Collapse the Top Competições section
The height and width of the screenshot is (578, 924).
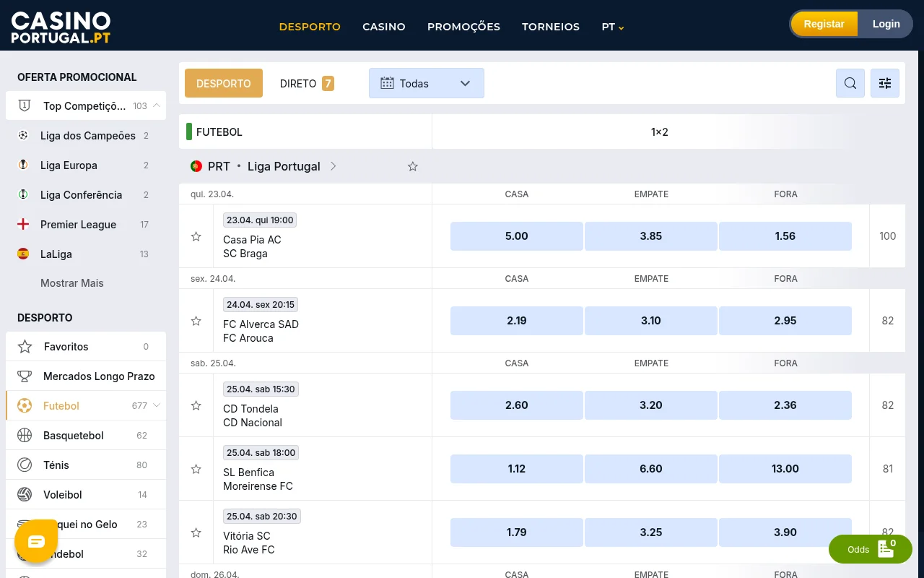[x=157, y=105]
